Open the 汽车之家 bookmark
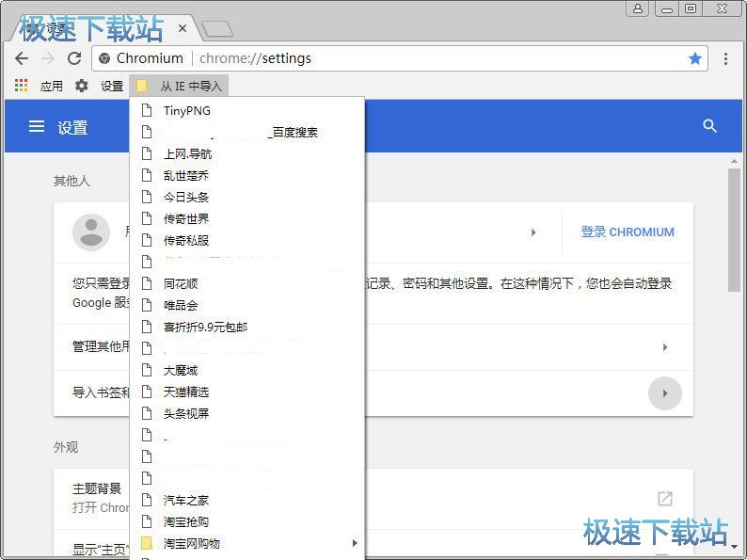 [246, 500]
